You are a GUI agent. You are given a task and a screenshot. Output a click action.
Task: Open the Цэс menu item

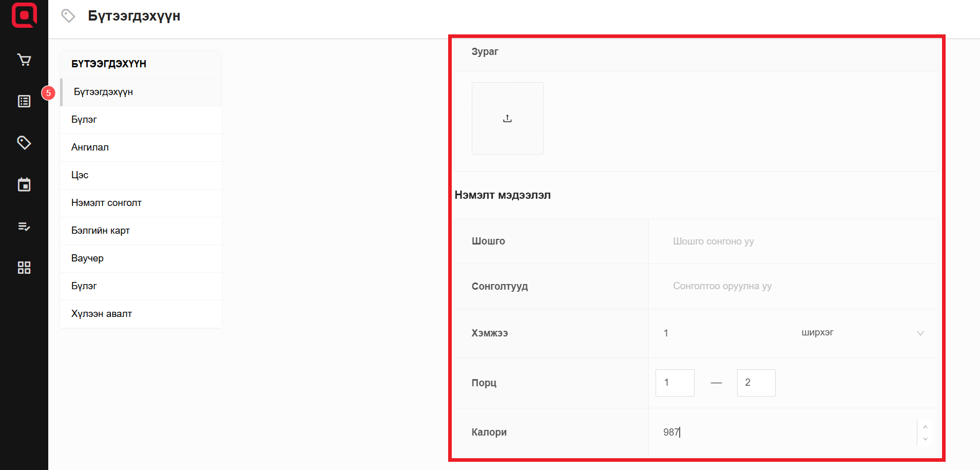[x=80, y=175]
